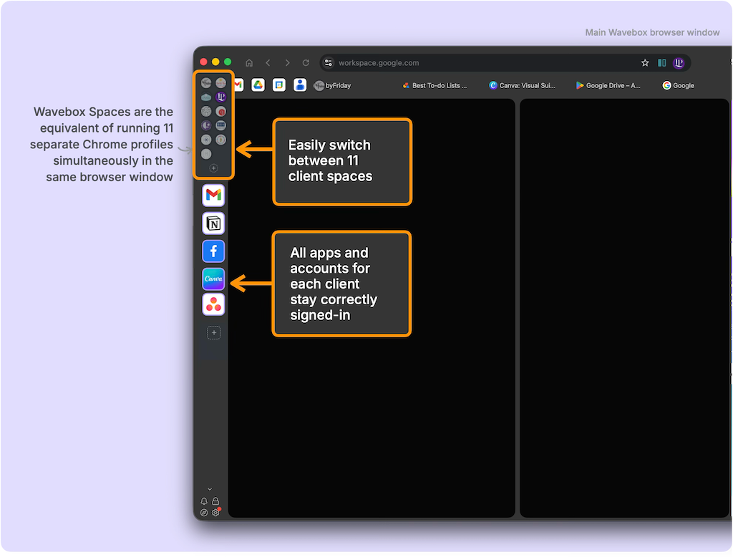Toggle the padlock privacy lock icon
733x560 pixels.
215,501
